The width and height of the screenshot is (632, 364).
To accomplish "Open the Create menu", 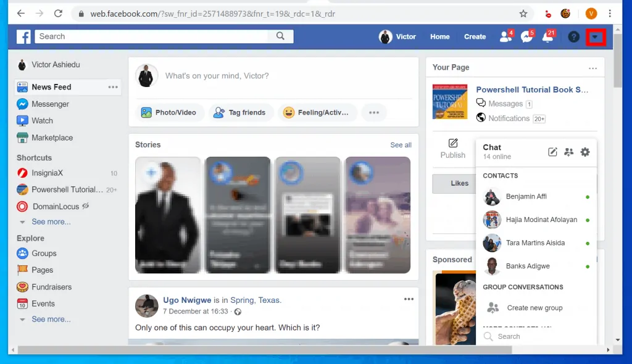I will (x=475, y=36).
